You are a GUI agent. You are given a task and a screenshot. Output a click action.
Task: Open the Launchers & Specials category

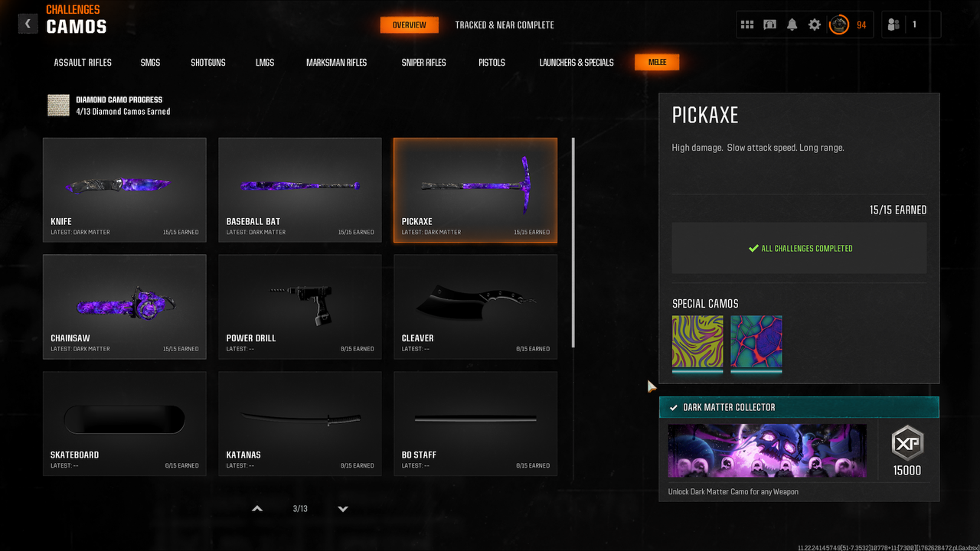pyautogui.click(x=577, y=63)
